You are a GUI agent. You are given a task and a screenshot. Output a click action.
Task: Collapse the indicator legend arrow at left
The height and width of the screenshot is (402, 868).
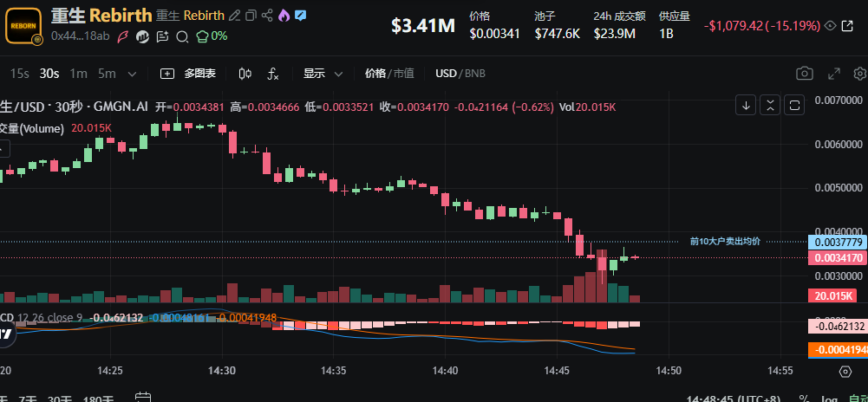[x=4, y=148]
